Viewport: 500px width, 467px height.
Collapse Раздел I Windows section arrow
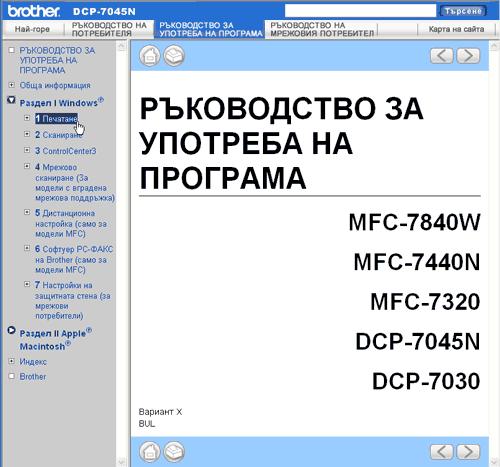pos(11,100)
